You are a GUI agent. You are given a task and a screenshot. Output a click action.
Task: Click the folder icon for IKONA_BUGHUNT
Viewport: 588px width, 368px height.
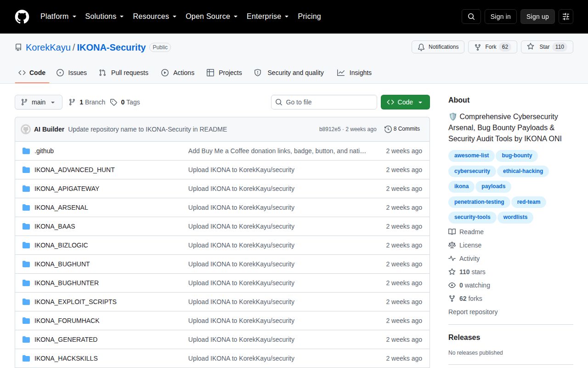(x=26, y=264)
